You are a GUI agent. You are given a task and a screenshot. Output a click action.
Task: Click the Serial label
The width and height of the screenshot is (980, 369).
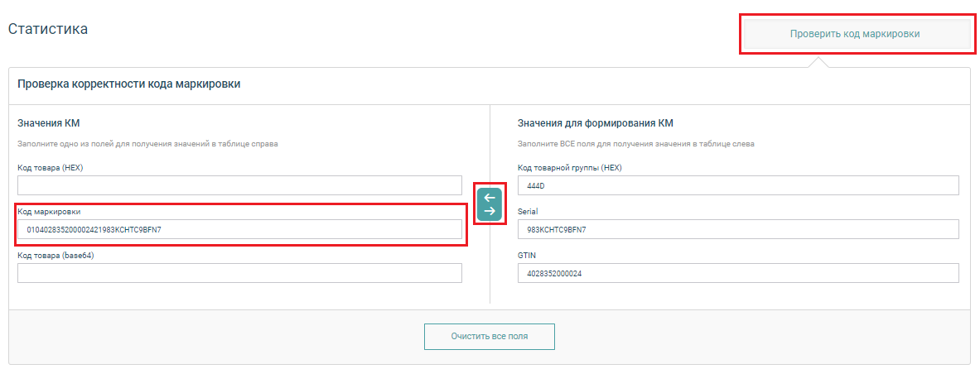click(x=529, y=212)
